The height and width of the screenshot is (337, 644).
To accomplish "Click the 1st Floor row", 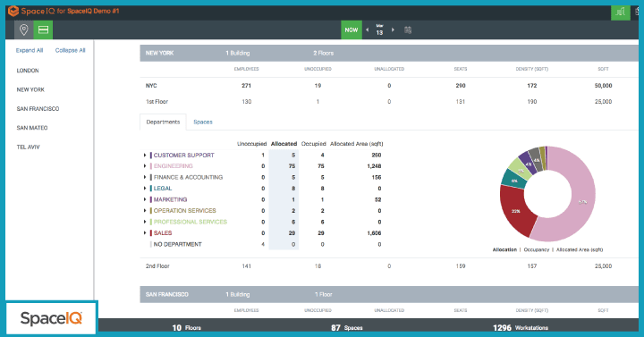I will [x=389, y=101].
